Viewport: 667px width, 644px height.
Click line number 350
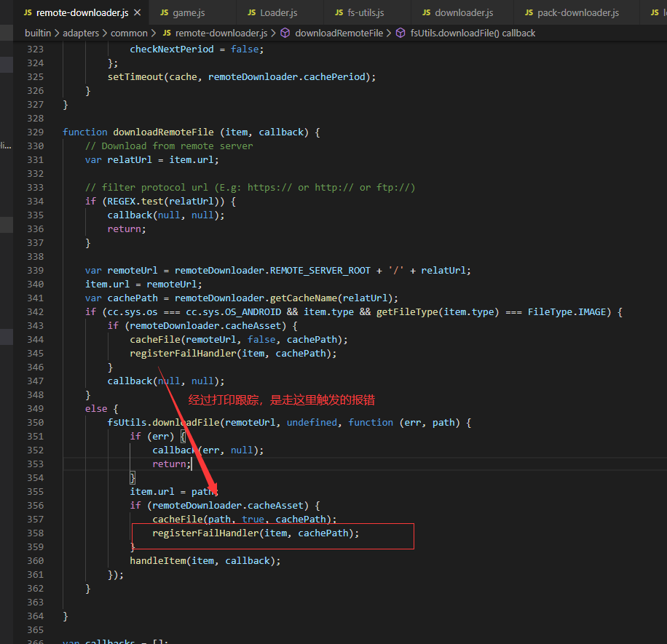[x=35, y=423]
